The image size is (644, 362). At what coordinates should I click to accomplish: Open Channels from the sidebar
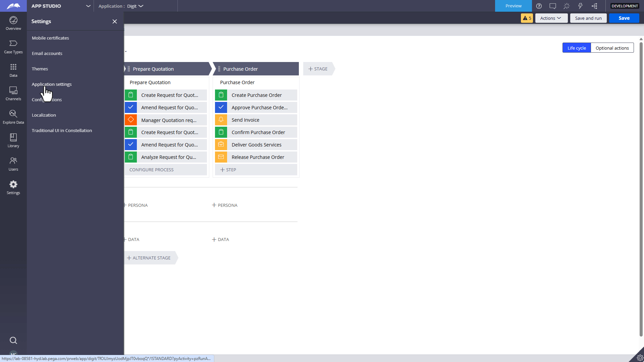click(13, 94)
